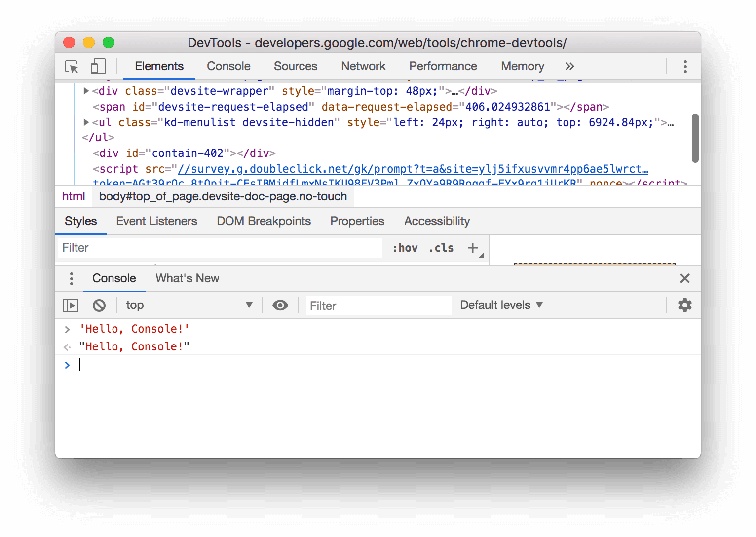Open the doubleclick.net survey script link
756x537 pixels.
[413, 169]
